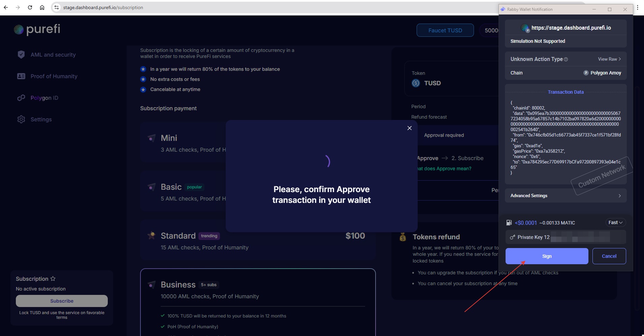Screen dimensions: 644x336
Task: Open View Raw transaction details
Action: point(609,59)
